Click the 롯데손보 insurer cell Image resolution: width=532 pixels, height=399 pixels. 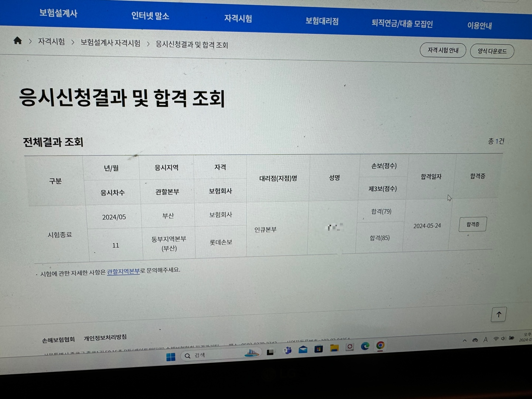(221, 242)
